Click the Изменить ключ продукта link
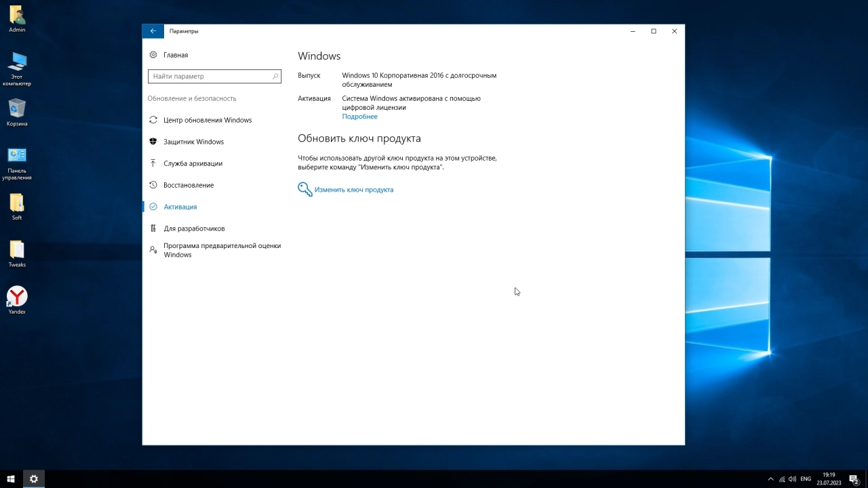Viewport: 868px width, 488px height. click(354, 190)
